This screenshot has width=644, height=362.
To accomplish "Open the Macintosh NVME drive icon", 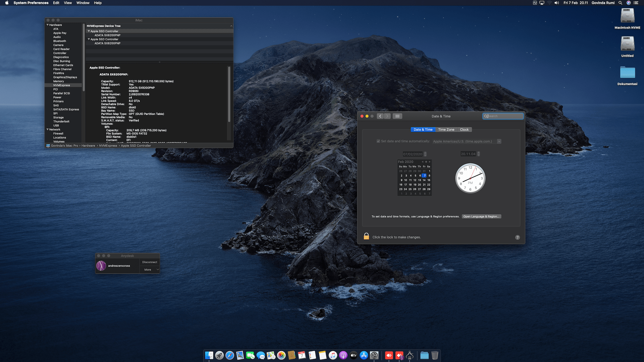I will (x=627, y=16).
